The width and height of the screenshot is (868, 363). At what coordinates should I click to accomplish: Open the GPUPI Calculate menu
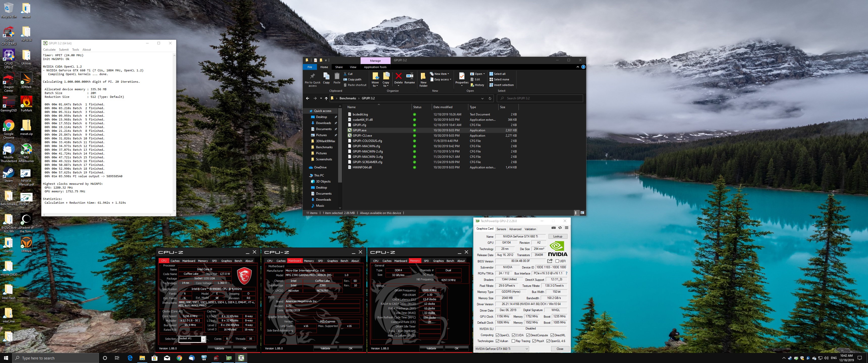[49, 49]
